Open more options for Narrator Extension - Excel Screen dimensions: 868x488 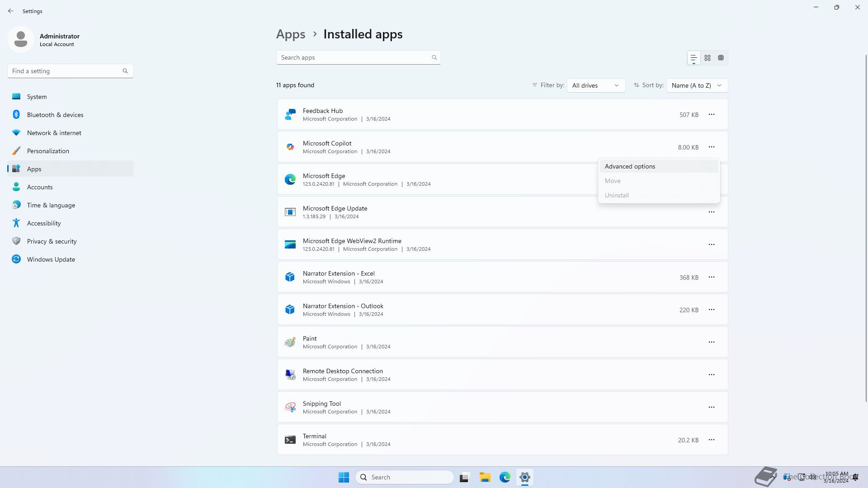[712, 277]
